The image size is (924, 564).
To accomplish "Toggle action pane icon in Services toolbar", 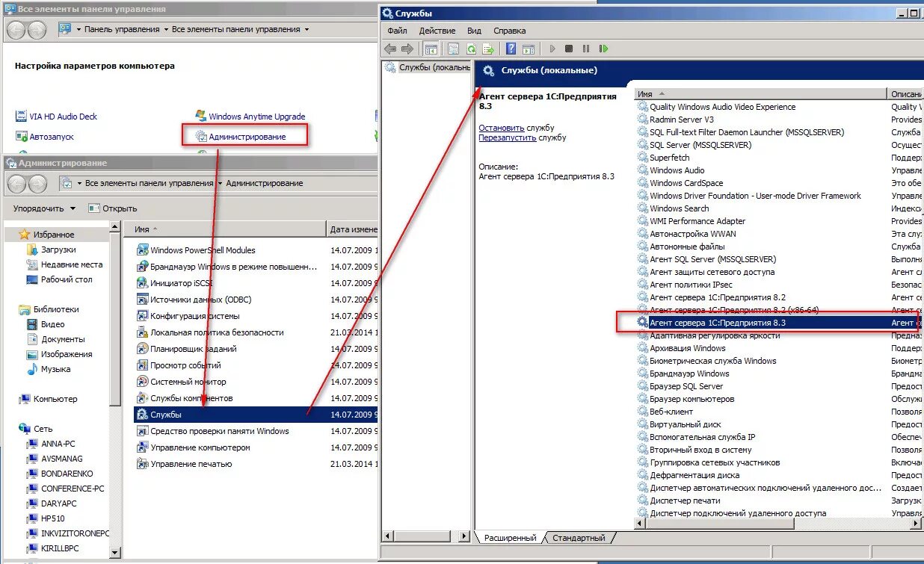I will coord(529,49).
